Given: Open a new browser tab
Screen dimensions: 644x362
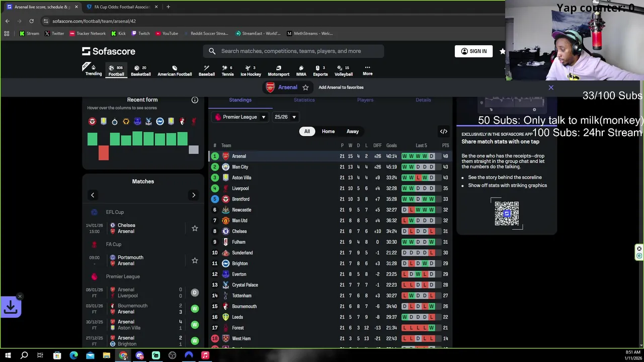Looking at the screenshot, I should point(168,7).
